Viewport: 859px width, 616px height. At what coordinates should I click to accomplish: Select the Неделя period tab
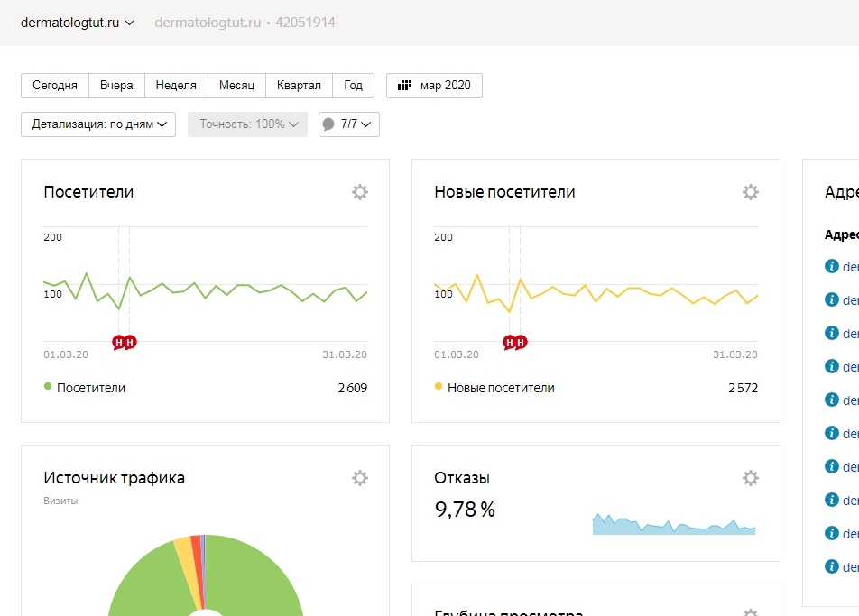[x=176, y=86]
